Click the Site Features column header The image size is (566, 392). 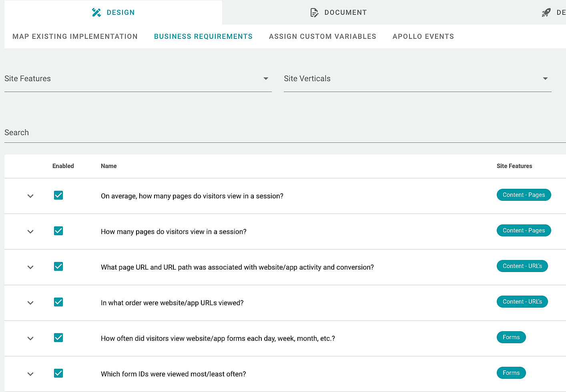click(x=514, y=166)
